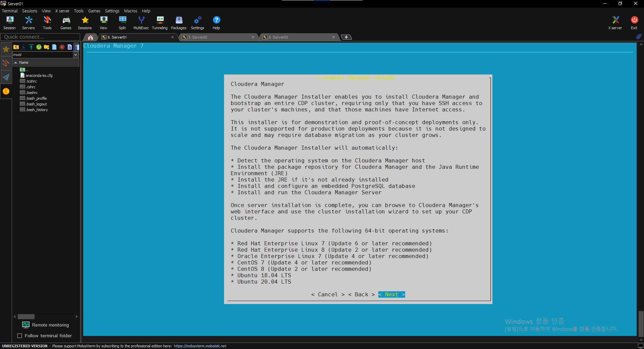The width and height of the screenshot is (644, 349).
Task: Open the Macros menu
Action: [x=130, y=11]
